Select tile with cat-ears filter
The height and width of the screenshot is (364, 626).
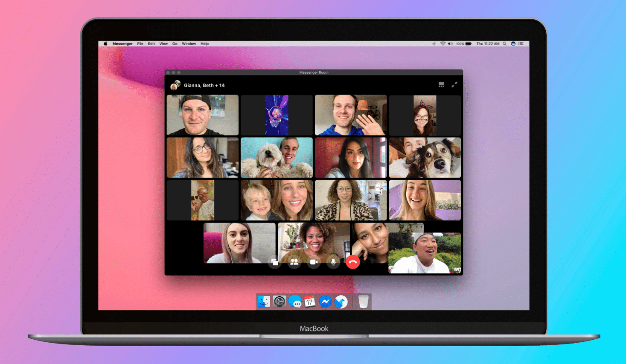425,115
